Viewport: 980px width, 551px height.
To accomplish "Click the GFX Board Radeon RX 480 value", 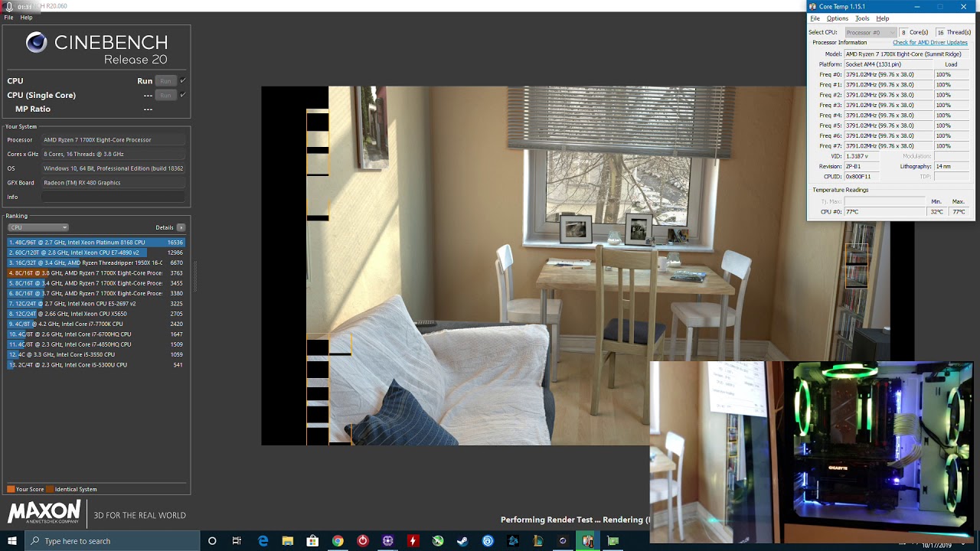I will click(x=113, y=183).
